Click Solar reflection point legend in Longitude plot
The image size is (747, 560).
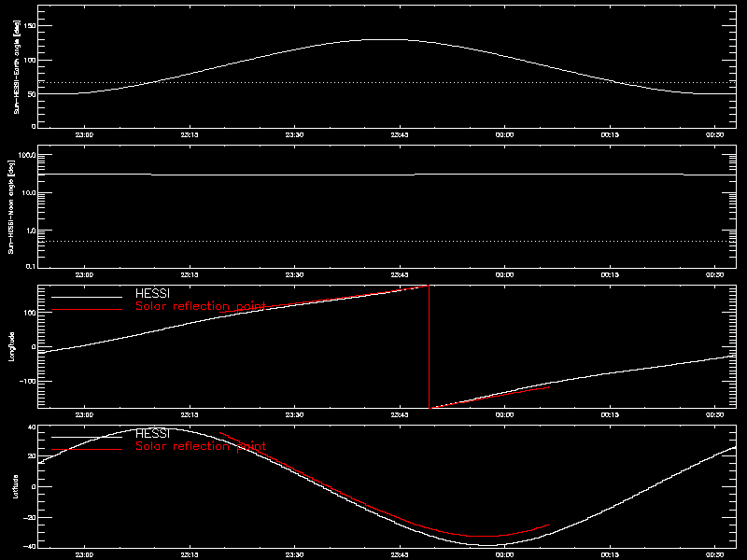[201, 306]
